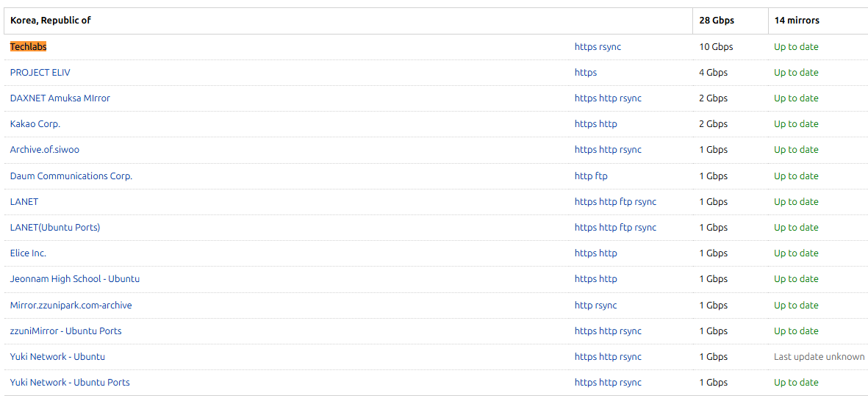This screenshot has width=868, height=401.
Task: Click the LANET(Ubuntu Ports) link
Action: pyautogui.click(x=55, y=228)
